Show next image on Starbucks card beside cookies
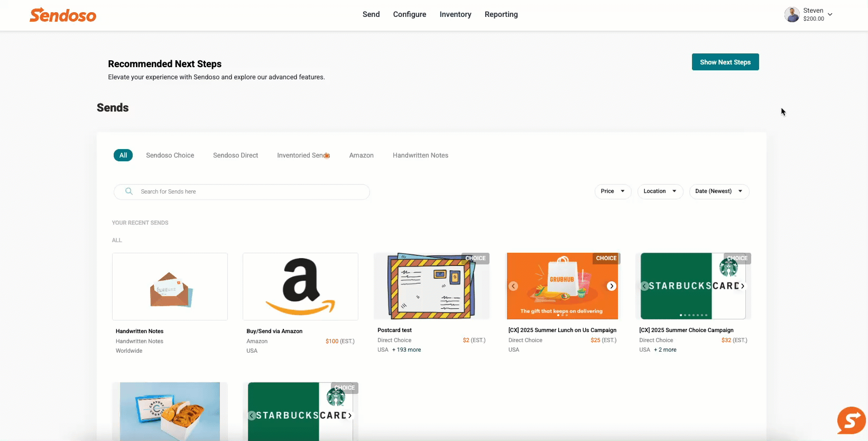 tap(350, 416)
